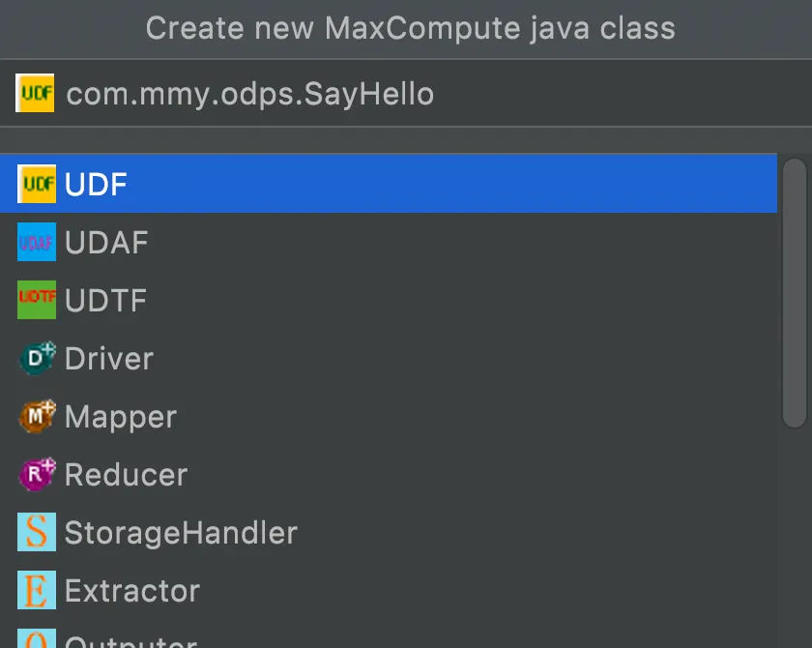
Task: Click the Driver class icon
Action: click(35, 358)
